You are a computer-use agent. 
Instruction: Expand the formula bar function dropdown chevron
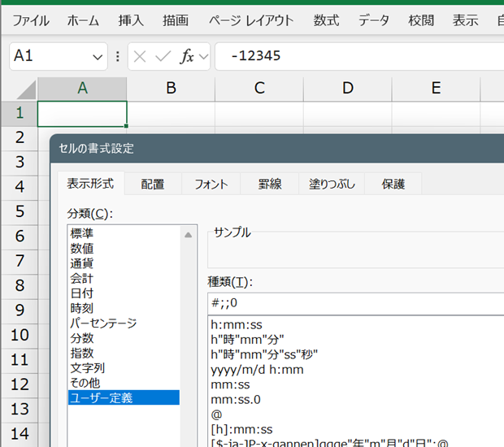pos(203,57)
